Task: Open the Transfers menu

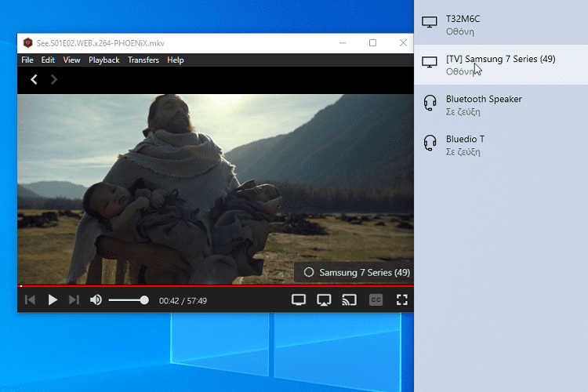Action: 143,60
